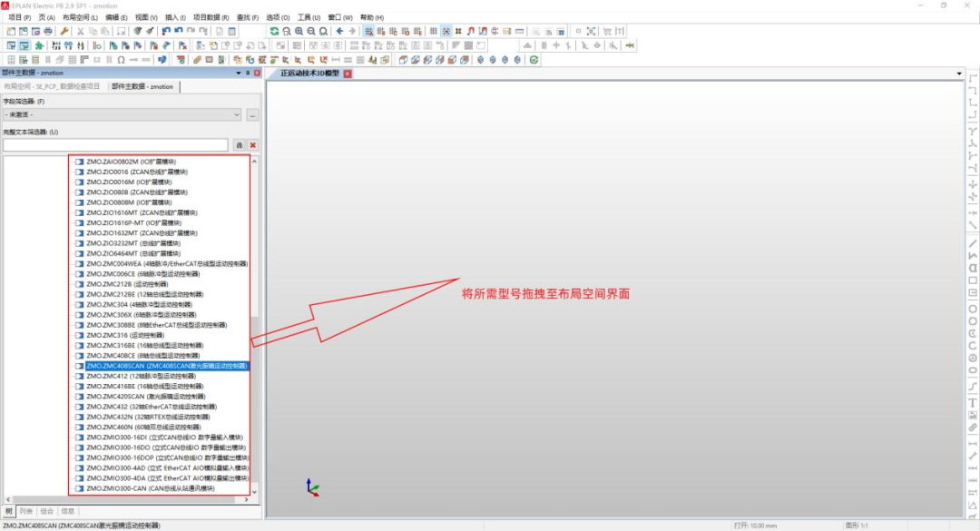Select ZMO.ZIO0016 (ZCAN) tree item

point(137,172)
